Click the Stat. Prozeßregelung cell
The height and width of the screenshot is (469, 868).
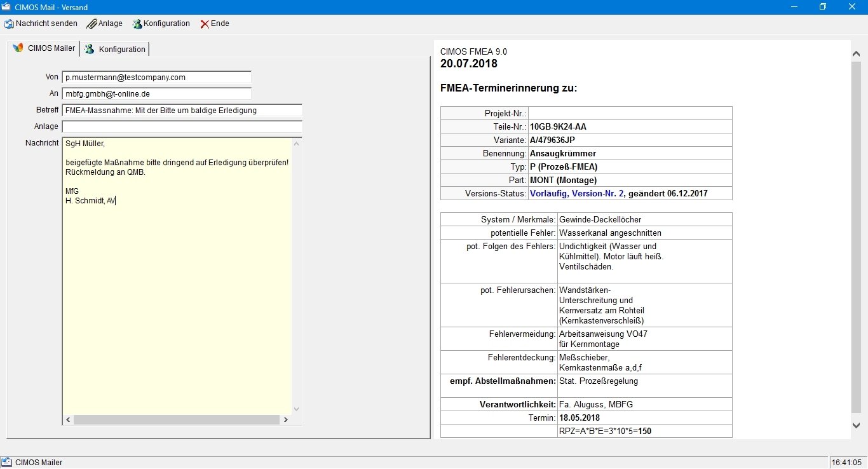click(645, 386)
